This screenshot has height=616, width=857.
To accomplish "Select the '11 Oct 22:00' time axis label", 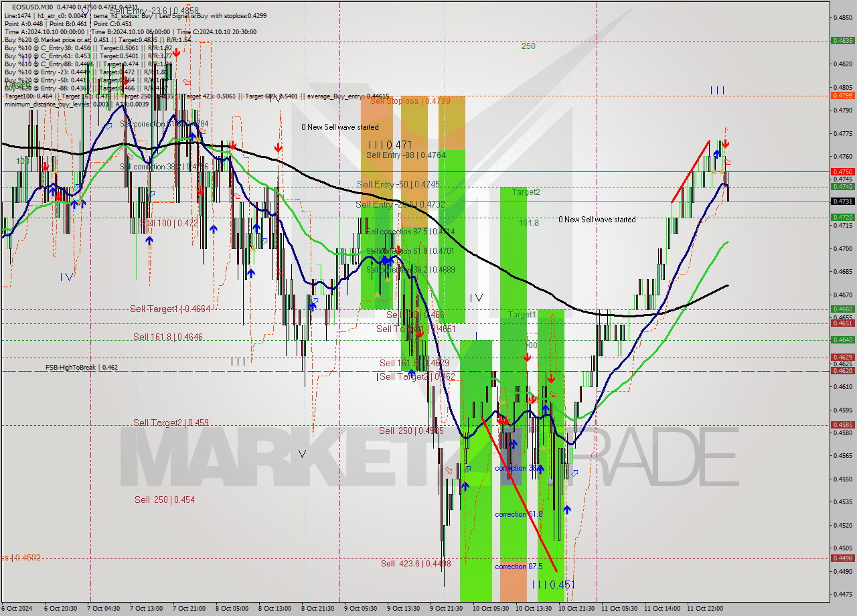I will point(705,609).
